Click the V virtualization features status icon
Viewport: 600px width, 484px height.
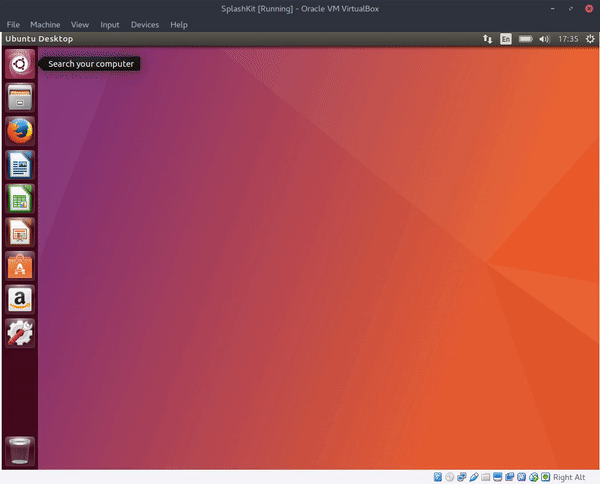coord(522,477)
